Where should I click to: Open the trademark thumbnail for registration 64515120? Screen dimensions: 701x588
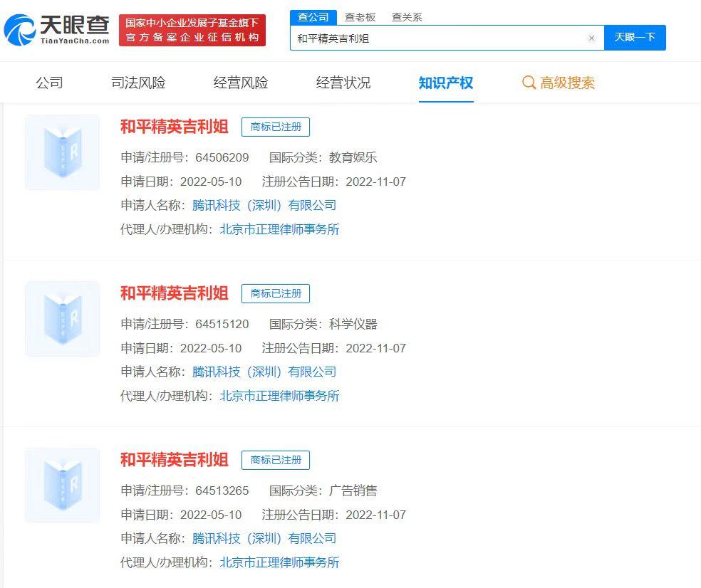62,319
